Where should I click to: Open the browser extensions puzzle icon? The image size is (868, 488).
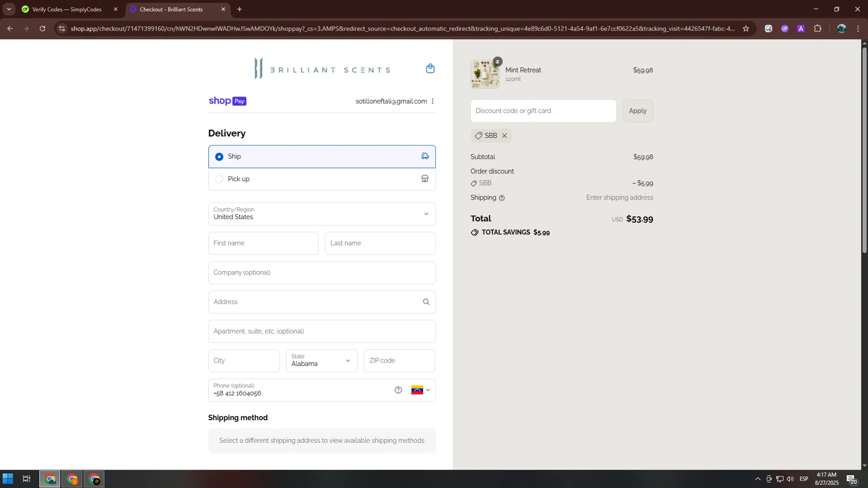click(x=818, y=28)
